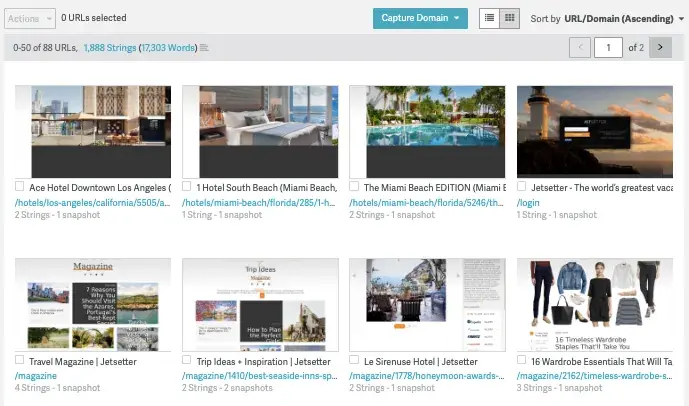The height and width of the screenshot is (406, 689).
Task: Click '0 URLs selected' text
Action: point(94,18)
